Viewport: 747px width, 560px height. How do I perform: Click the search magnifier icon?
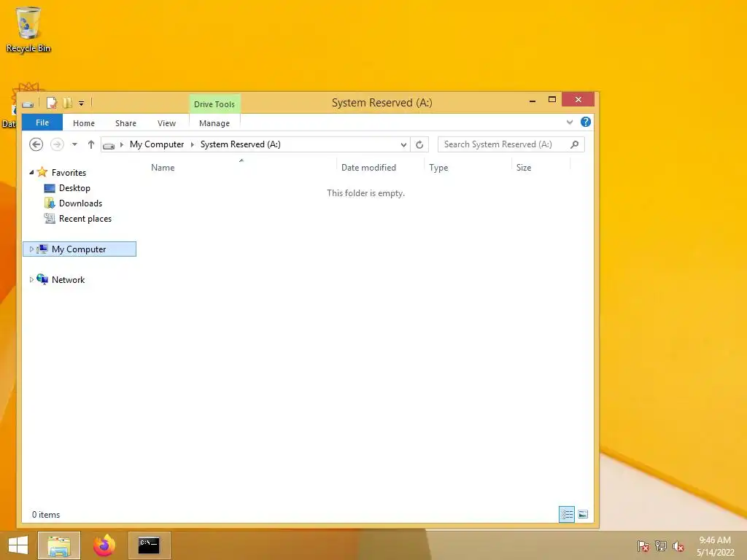575,144
